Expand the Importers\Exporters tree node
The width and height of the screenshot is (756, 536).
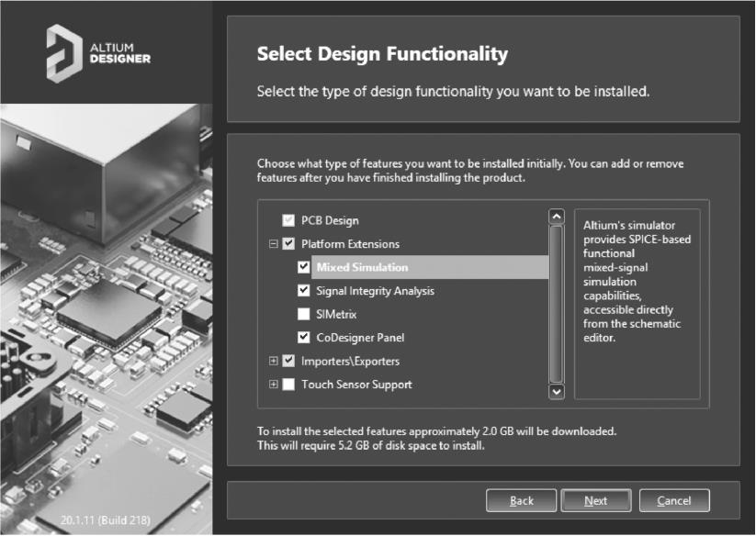point(274,361)
